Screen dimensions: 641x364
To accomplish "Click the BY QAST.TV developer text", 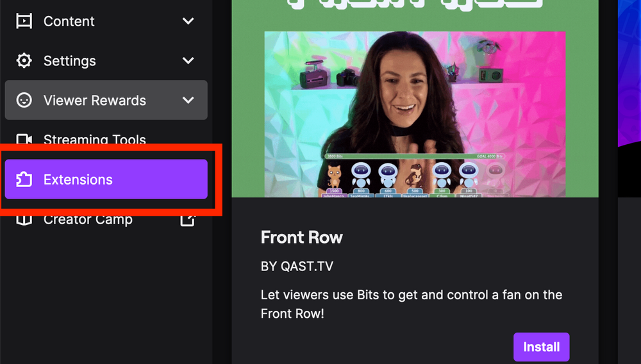I will (x=297, y=267).
